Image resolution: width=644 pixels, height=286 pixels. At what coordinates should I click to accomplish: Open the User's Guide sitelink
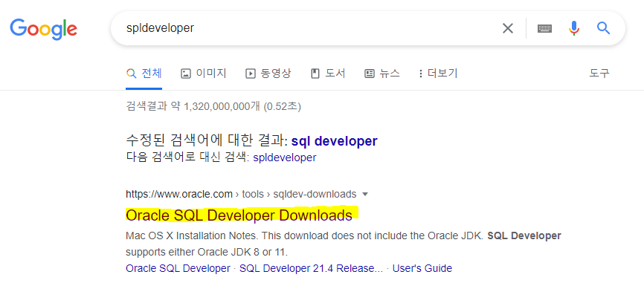[422, 269]
